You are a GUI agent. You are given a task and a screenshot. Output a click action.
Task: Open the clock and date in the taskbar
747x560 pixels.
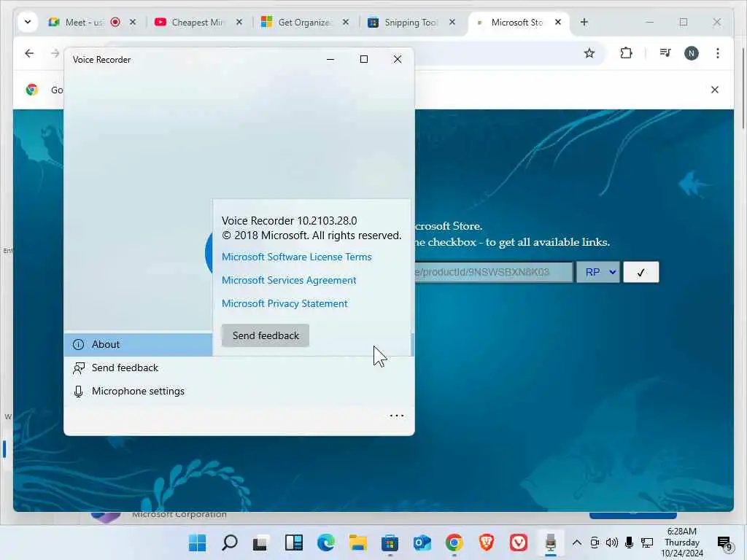click(x=682, y=542)
